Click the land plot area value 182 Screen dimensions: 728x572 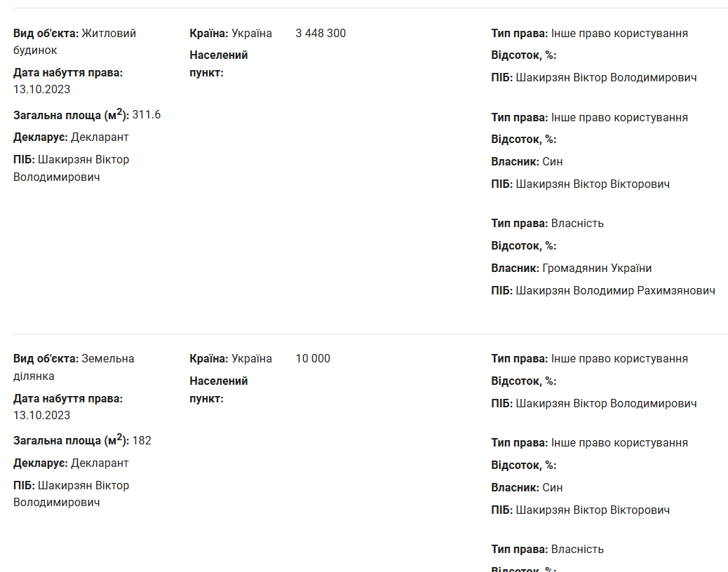[x=142, y=441]
